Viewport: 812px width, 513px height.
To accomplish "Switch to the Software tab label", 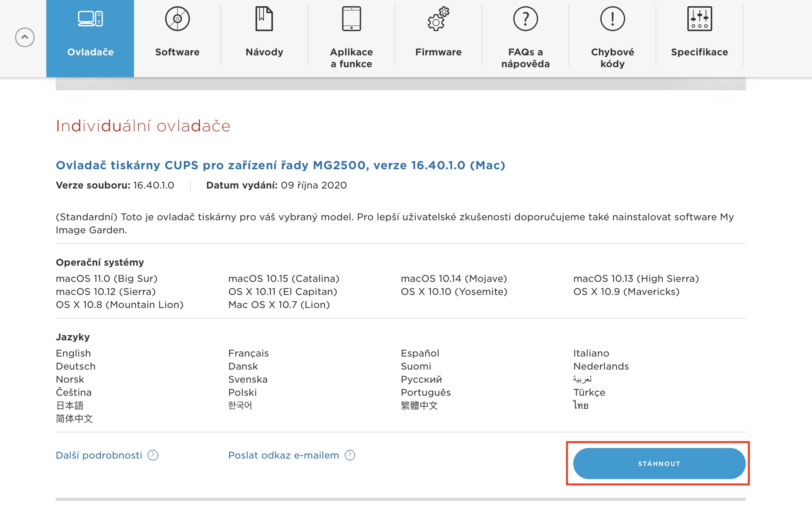I will pyautogui.click(x=177, y=52).
